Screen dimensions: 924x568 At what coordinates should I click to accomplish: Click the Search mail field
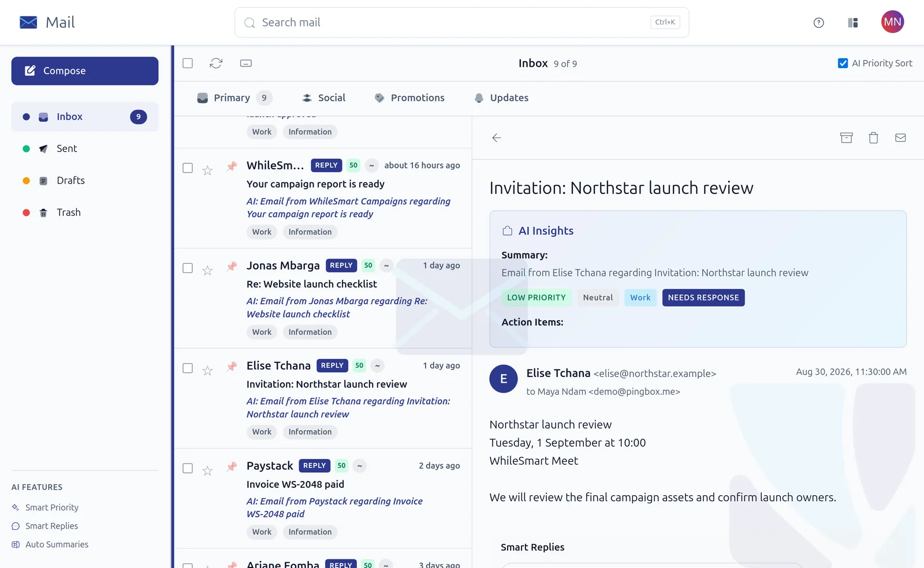point(461,23)
